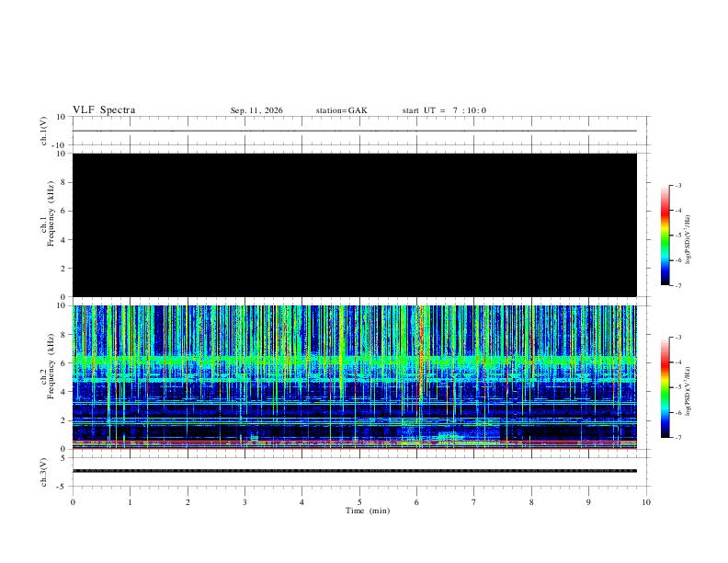Click the 9 tick on time axis
The image size is (728, 563).
[x=588, y=502]
